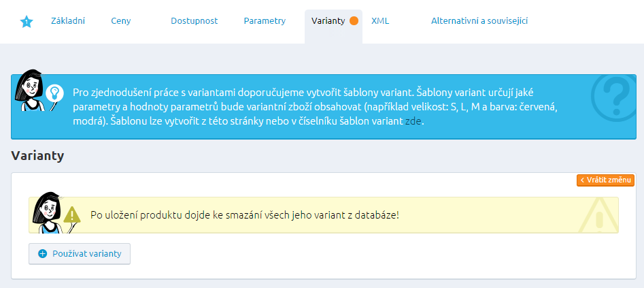The height and width of the screenshot is (288, 644).
Task: Select the Parametry tab
Action: pos(265,21)
